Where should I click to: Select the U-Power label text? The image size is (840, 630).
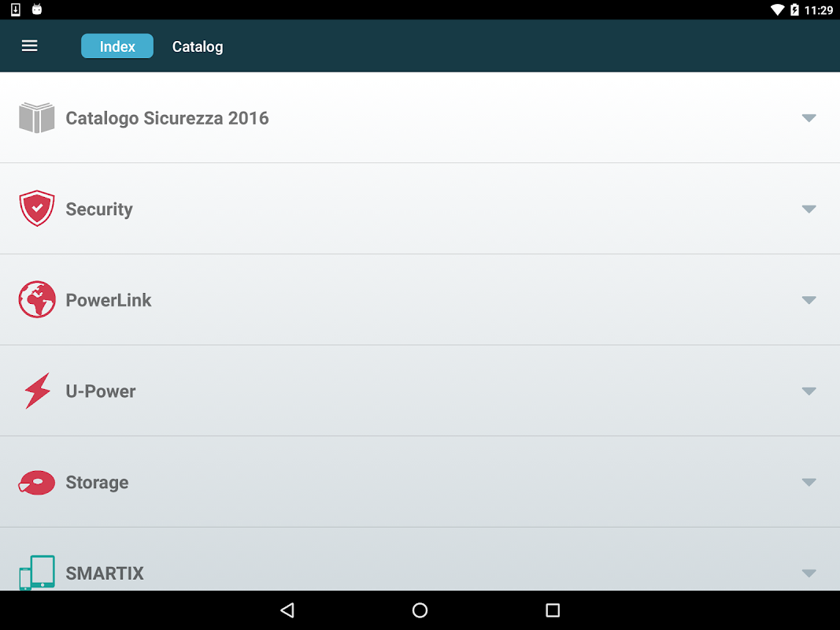click(101, 391)
